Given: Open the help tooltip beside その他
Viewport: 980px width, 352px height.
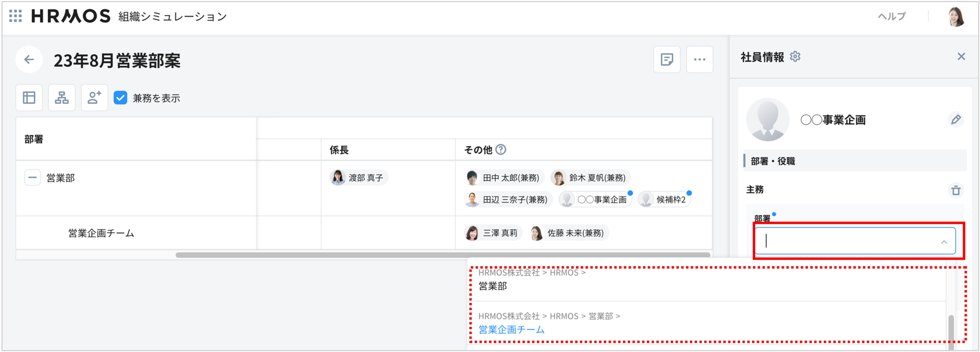Looking at the screenshot, I should click(x=501, y=150).
